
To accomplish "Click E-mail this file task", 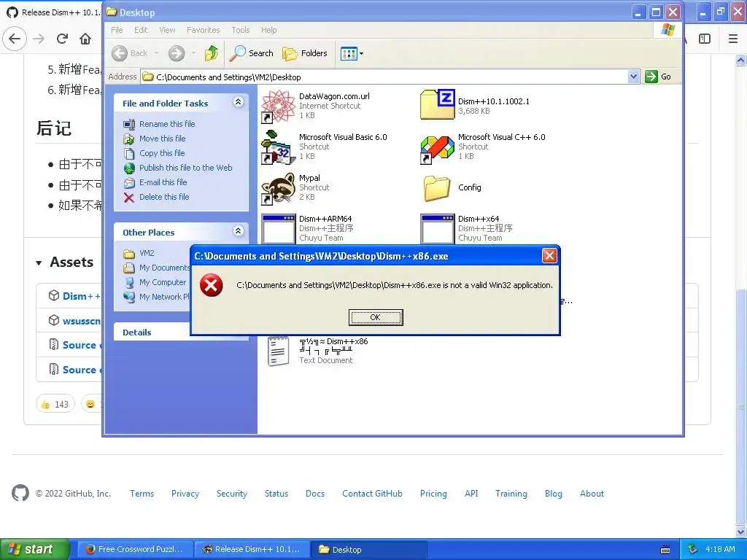I will click(163, 182).
